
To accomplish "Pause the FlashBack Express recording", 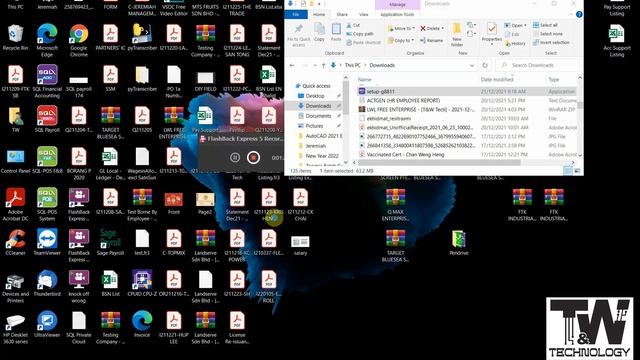I will pyautogui.click(x=235, y=157).
